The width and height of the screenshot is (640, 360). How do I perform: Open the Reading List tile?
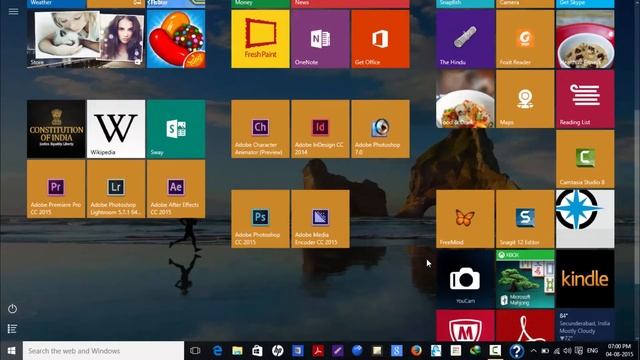click(x=585, y=99)
